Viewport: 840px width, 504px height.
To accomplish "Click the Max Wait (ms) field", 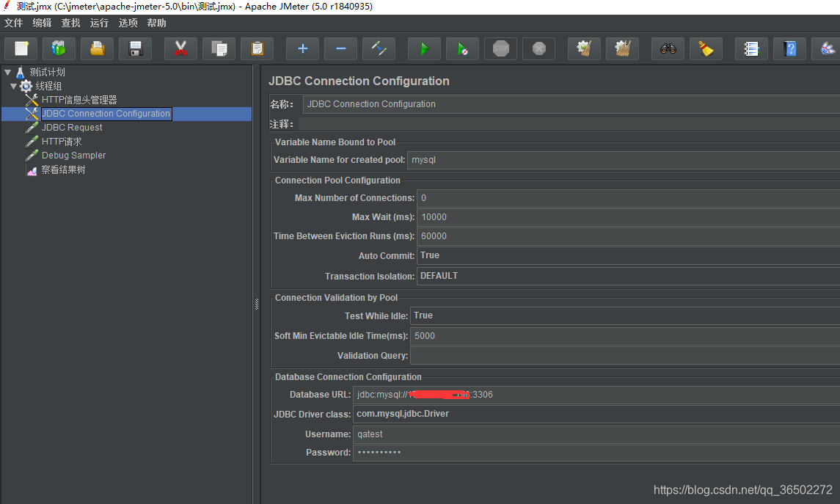I will coord(629,217).
